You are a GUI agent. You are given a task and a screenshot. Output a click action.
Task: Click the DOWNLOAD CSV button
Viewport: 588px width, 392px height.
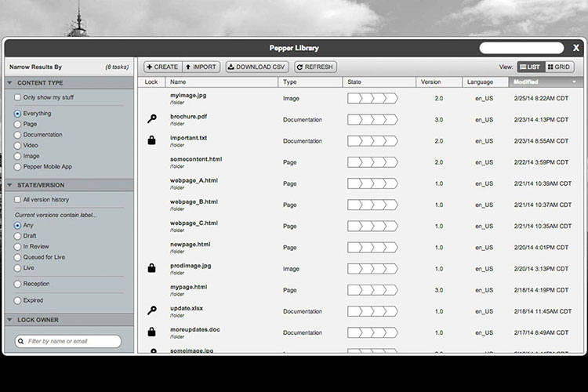pyautogui.click(x=257, y=67)
